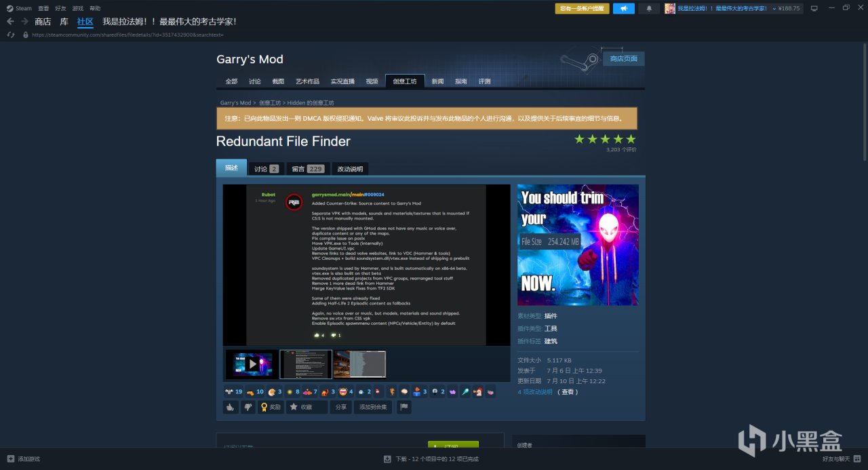The image size is (868, 470).
Task: Open the notifications bell icon
Action: (649, 8)
